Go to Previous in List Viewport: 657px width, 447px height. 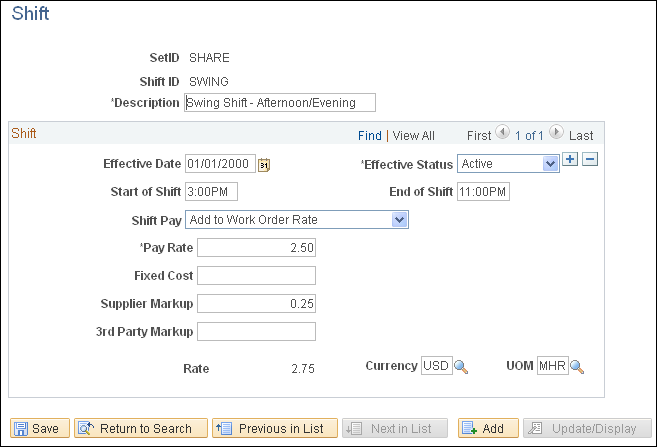coord(275,428)
